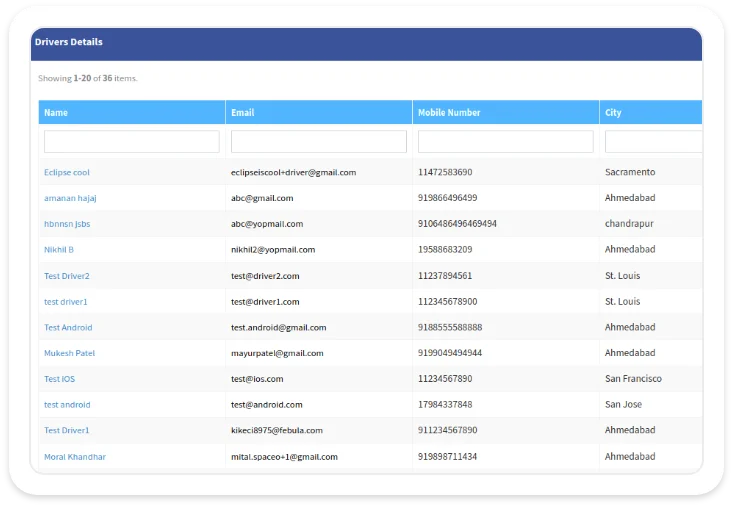Screen dimensions: 733x507
Task: Select mobile number 9106486496469494
Action: click(x=457, y=224)
